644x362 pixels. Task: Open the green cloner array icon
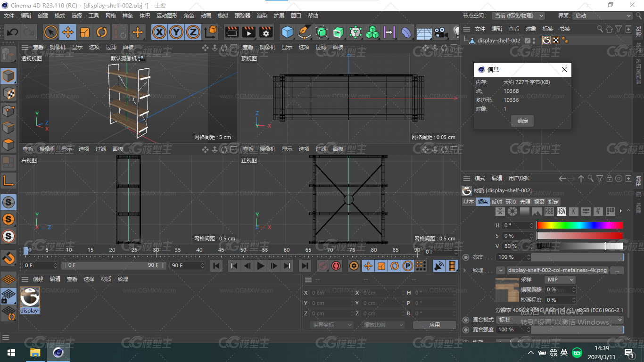tap(372, 32)
